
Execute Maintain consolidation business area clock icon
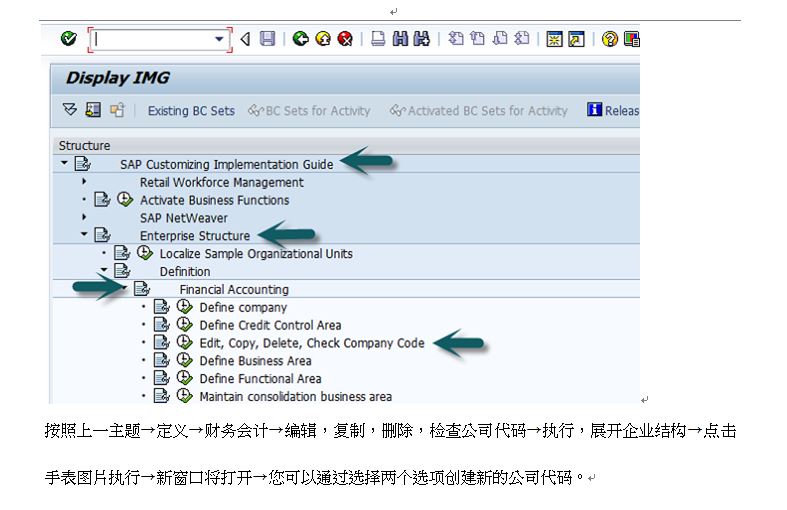[x=185, y=396]
